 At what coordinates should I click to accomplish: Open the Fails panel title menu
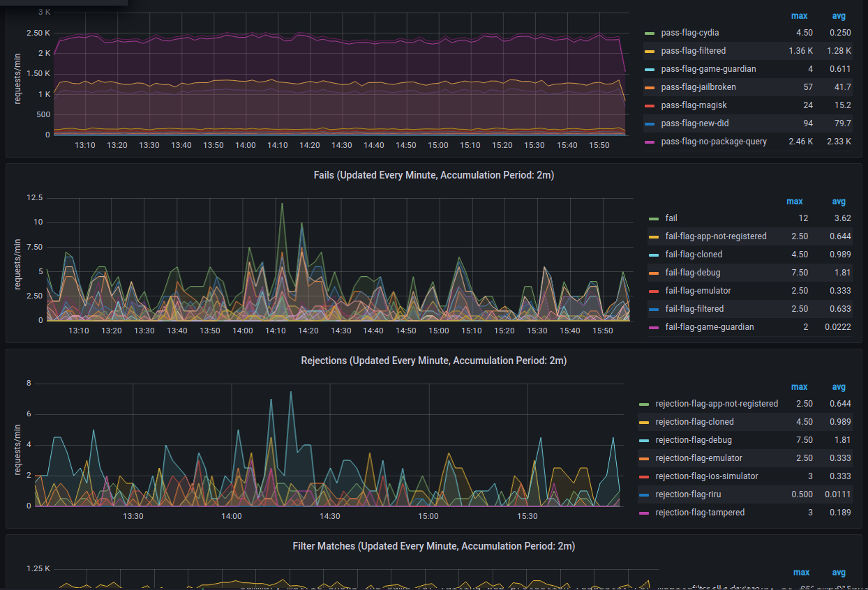(x=433, y=175)
